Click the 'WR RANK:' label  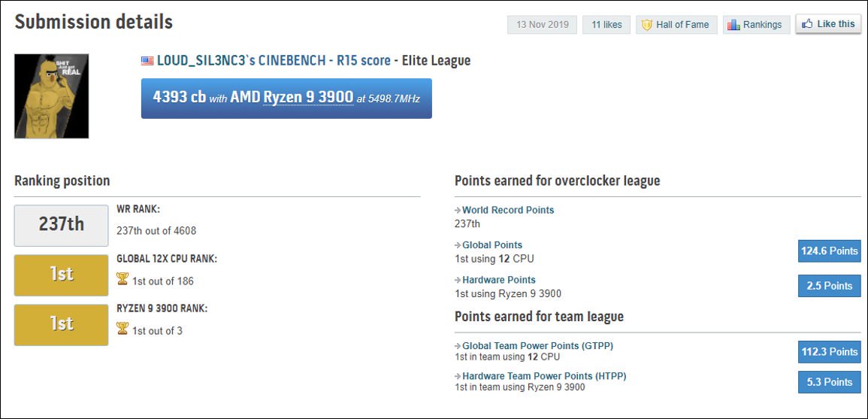[138, 209]
